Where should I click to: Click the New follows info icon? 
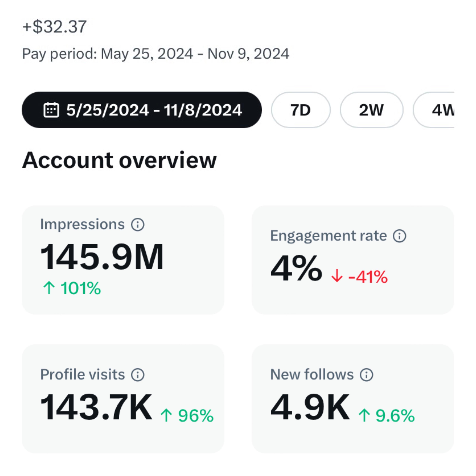tap(366, 375)
